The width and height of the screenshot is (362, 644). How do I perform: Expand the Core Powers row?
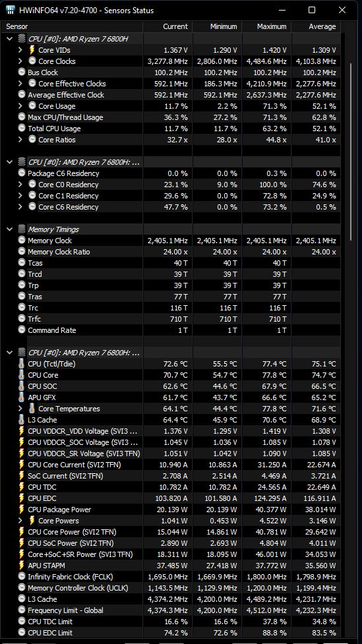20,521
